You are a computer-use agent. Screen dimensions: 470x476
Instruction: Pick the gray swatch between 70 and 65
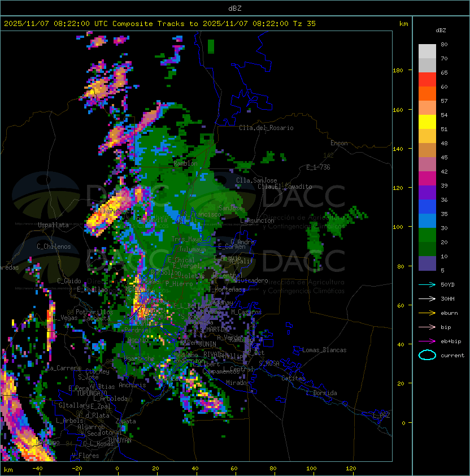click(427, 65)
